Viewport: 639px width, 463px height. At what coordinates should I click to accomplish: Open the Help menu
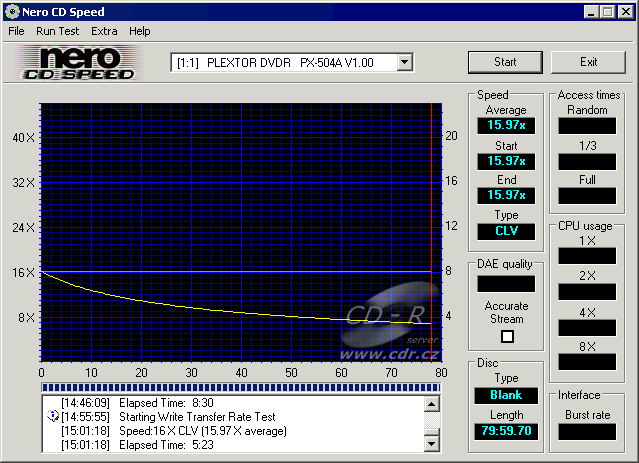coord(139,31)
